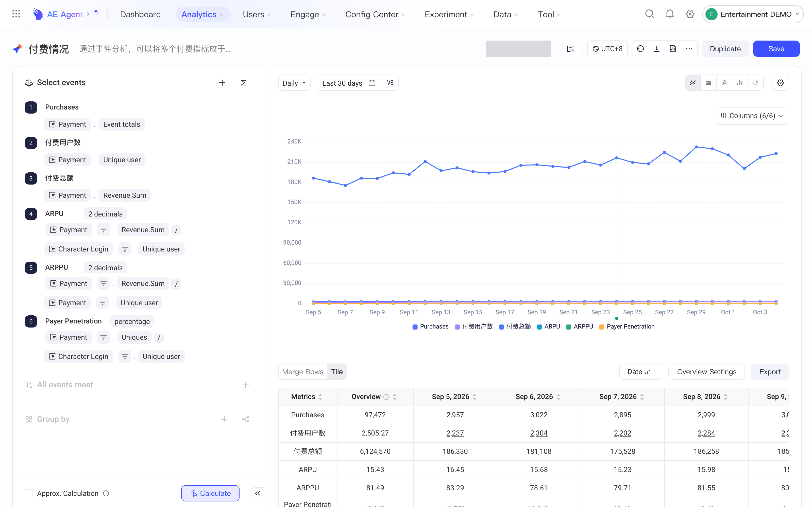Image resolution: width=812 pixels, height=507 pixels.
Task: Click the refresh report icon
Action: (x=640, y=49)
